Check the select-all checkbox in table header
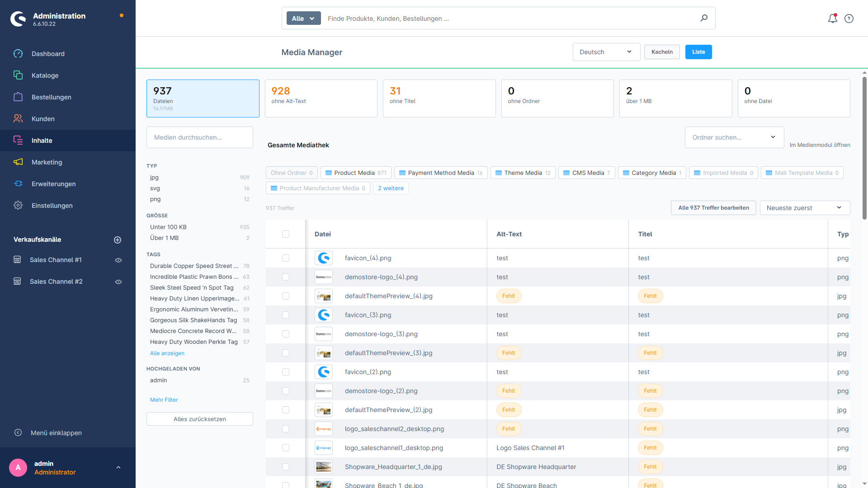The width and height of the screenshot is (868, 488). [286, 234]
